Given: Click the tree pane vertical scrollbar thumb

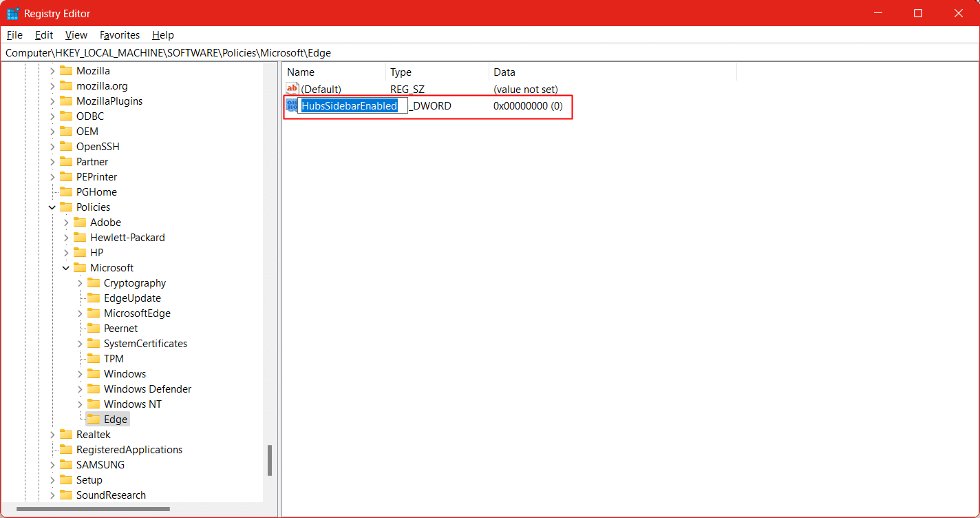Looking at the screenshot, I should point(270,460).
